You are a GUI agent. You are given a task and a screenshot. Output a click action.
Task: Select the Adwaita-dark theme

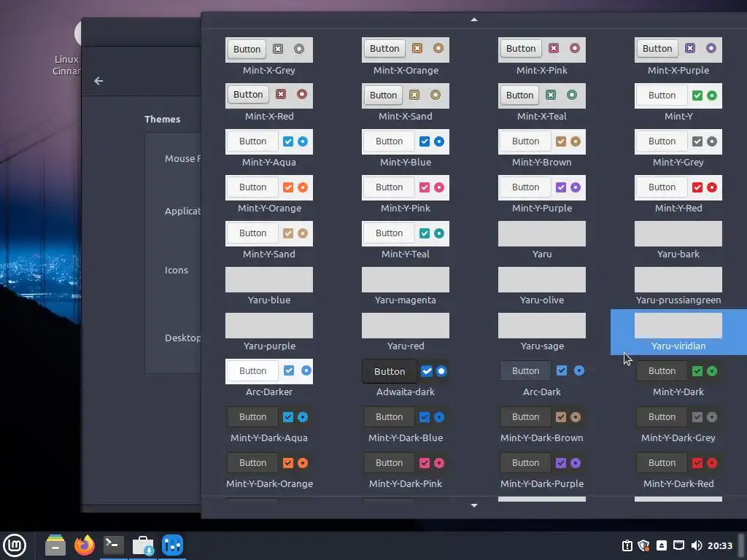[406, 378]
